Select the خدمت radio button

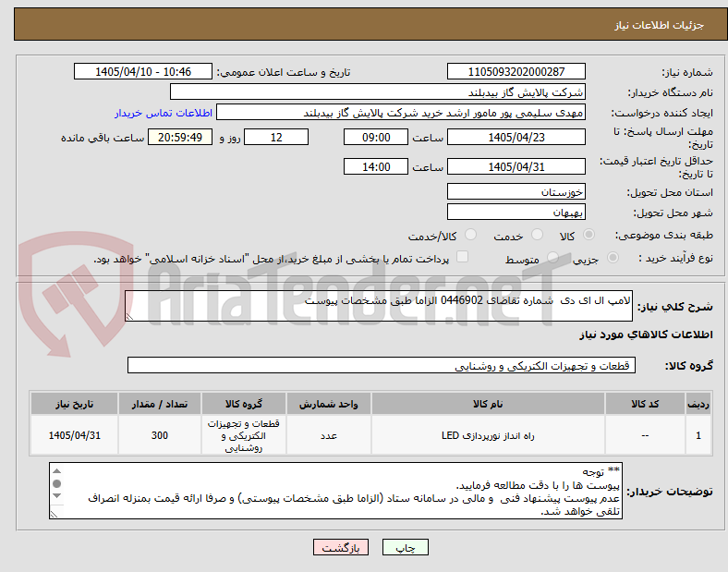coord(537,235)
